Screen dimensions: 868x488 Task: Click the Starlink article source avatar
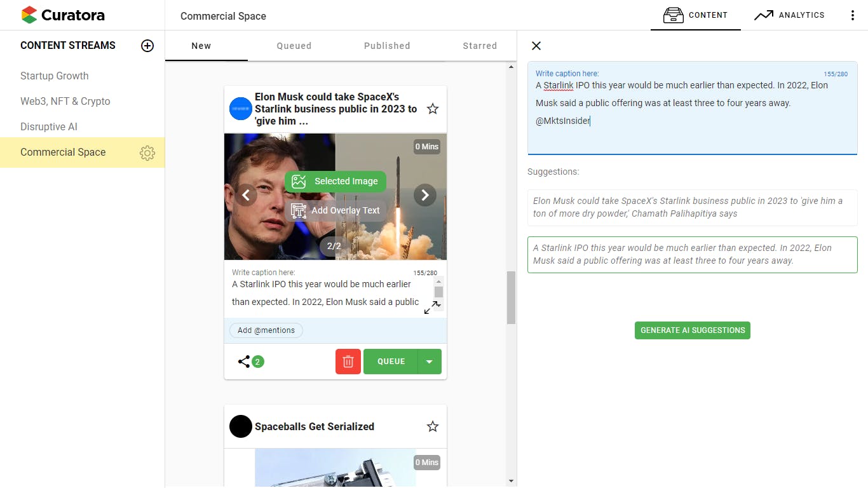pos(241,109)
